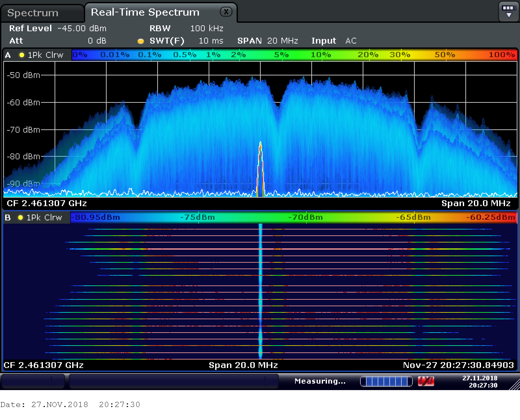Viewport: 520px width, 420px height.
Task: Open the toolbar dropdown icon at top right
Action: pyautogui.click(x=508, y=12)
